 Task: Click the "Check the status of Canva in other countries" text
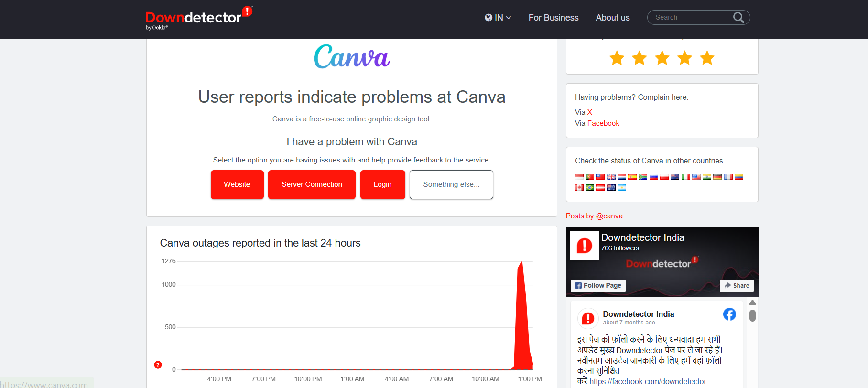649,161
